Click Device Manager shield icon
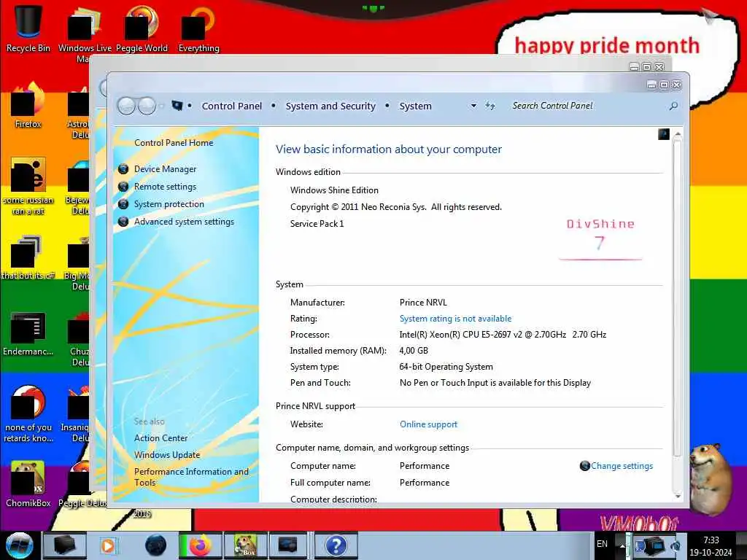Viewport: 747px width, 560px height. tap(123, 169)
